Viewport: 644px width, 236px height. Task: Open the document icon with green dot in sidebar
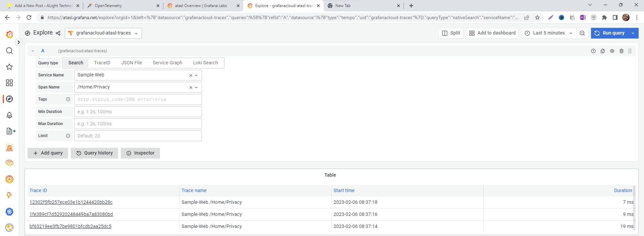(9, 131)
